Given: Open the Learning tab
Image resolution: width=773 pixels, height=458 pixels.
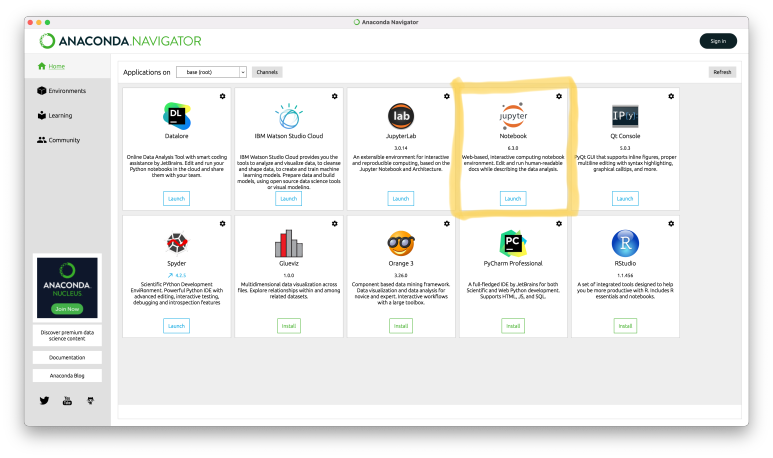Looking at the screenshot, I should [x=55, y=115].
